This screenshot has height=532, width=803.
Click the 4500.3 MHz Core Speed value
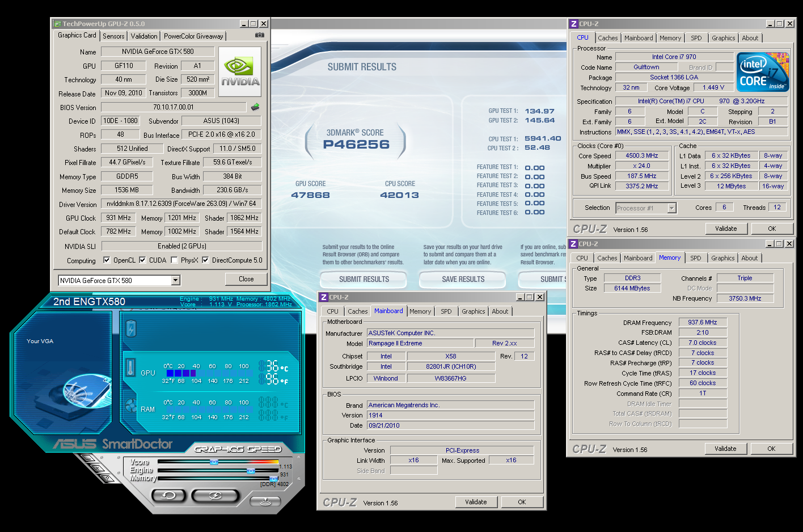(642, 155)
